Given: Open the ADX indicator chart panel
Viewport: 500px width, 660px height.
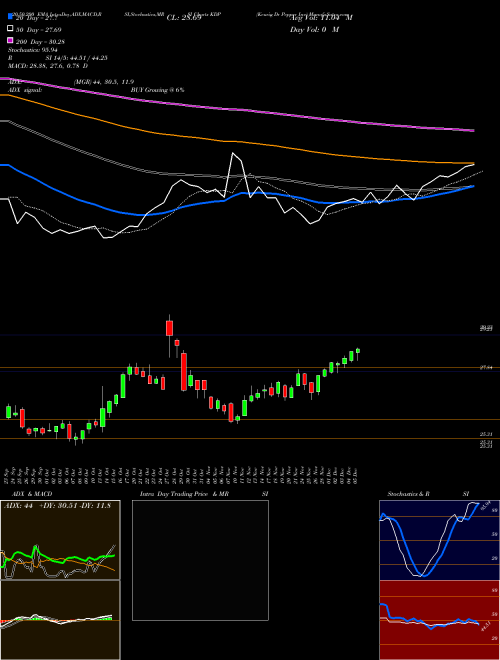Looking at the screenshot, I should click(60, 540).
